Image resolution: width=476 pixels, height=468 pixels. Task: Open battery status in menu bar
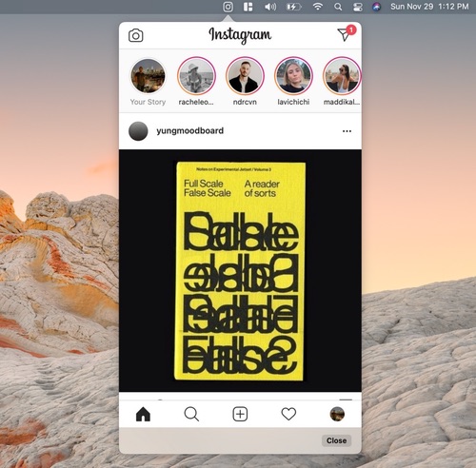coord(294,7)
